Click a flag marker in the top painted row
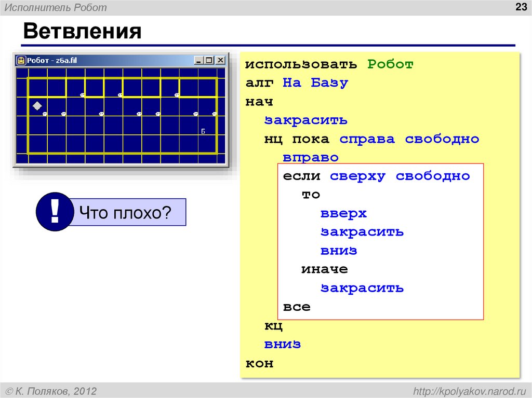This screenshot has height=398, width=532. tap(119, 95)
